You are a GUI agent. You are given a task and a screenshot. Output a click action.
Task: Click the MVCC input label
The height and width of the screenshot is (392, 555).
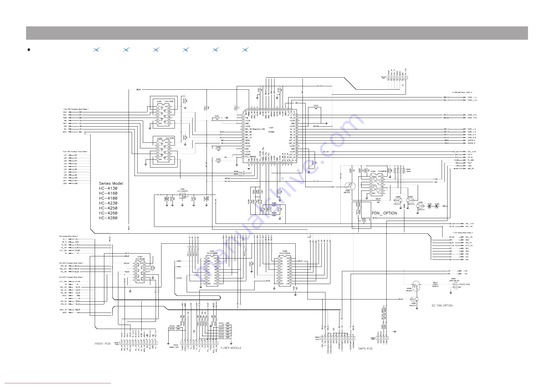[65, 313]
